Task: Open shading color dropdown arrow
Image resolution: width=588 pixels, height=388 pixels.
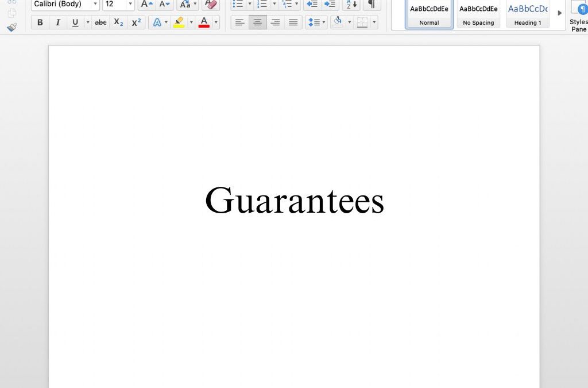Action: pos(350,22)
